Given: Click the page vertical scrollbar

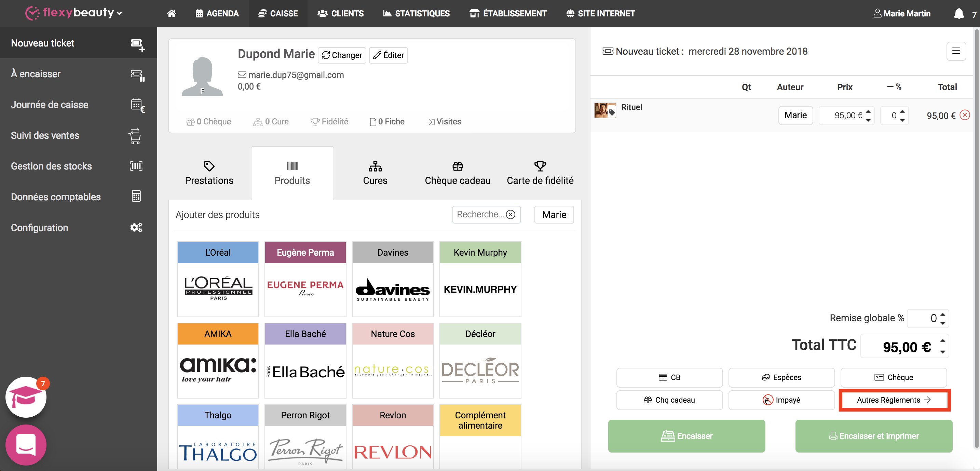Looking at the screenshot, I should coord(977,238).
